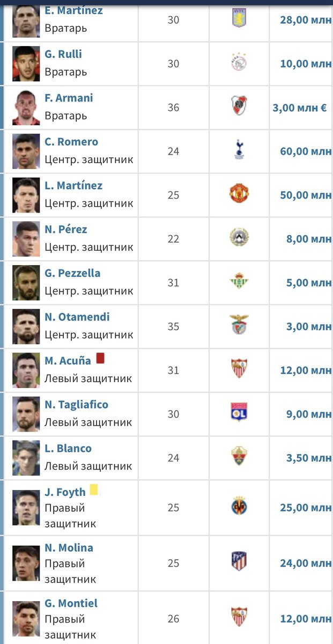This screenshot has width=333, height=644.
Task: Click the Benfica crest in Otamendi's row
Action: (x=239, y=325)
